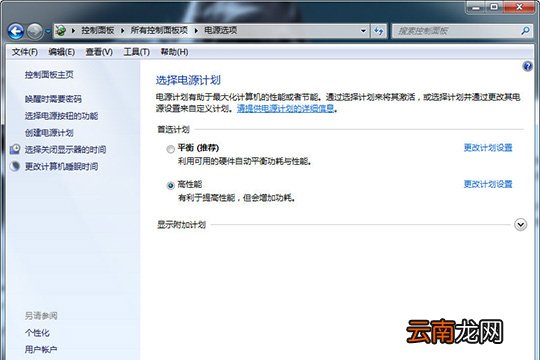Open the 工具(T) menu
The height and width of the screenshot is (360, 540).
[x=136, y=52]
